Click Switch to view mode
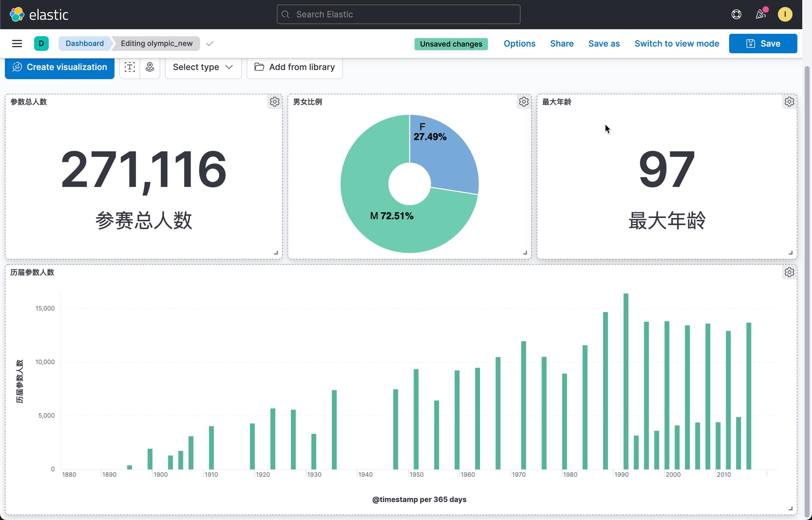812x520 pixels. click(x=676, y=44)
